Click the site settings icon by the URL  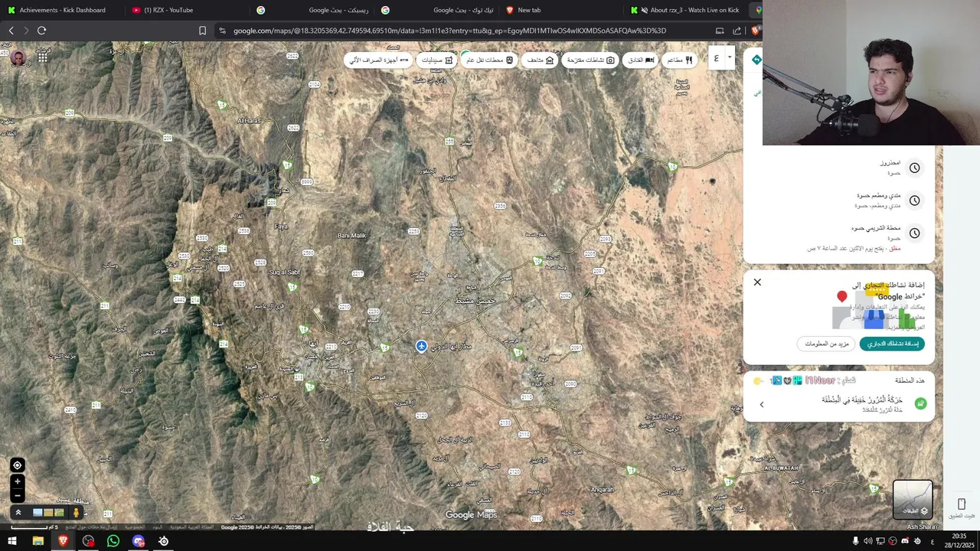pos(222,31)
